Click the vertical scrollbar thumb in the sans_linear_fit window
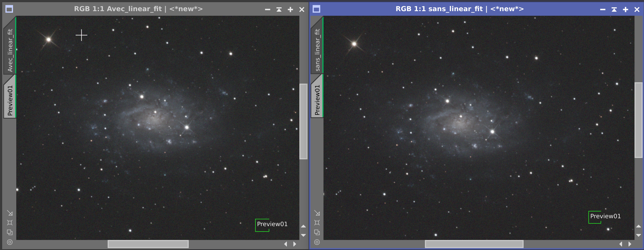 639,120
